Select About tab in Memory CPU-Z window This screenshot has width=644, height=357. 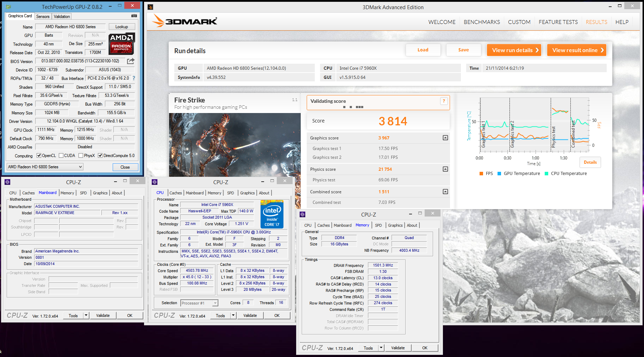(x=412, y=225)
